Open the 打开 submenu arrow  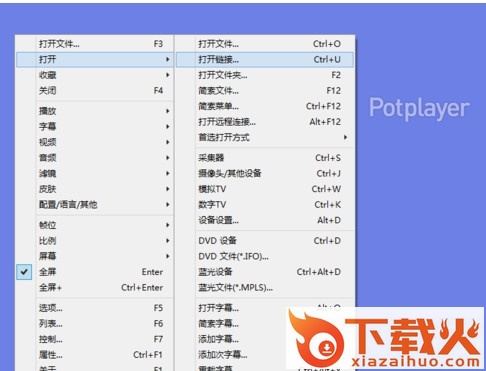point(168,60)
